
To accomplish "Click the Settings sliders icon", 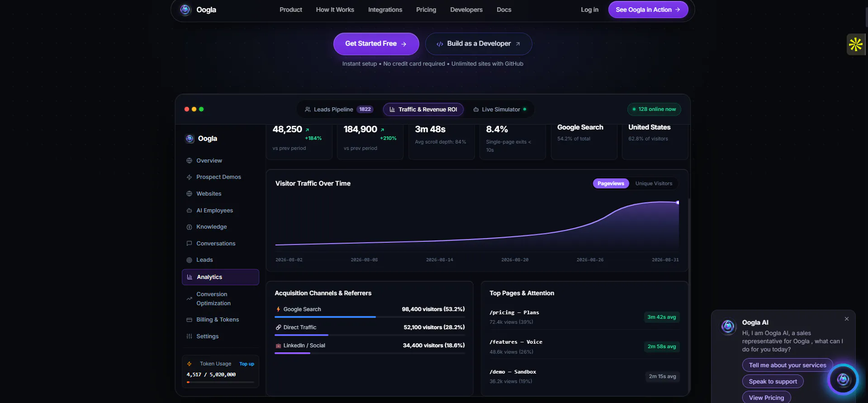I will 189,336.
